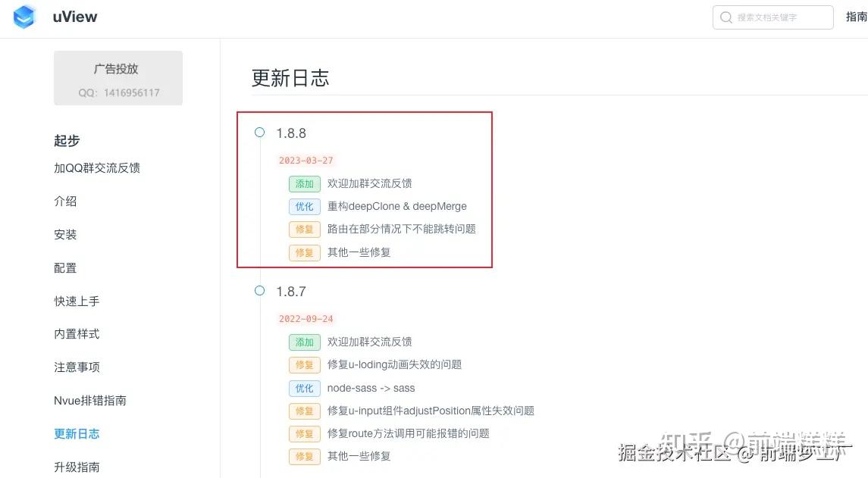Click the search input field

pyautogui.click(x=773, y=17)
